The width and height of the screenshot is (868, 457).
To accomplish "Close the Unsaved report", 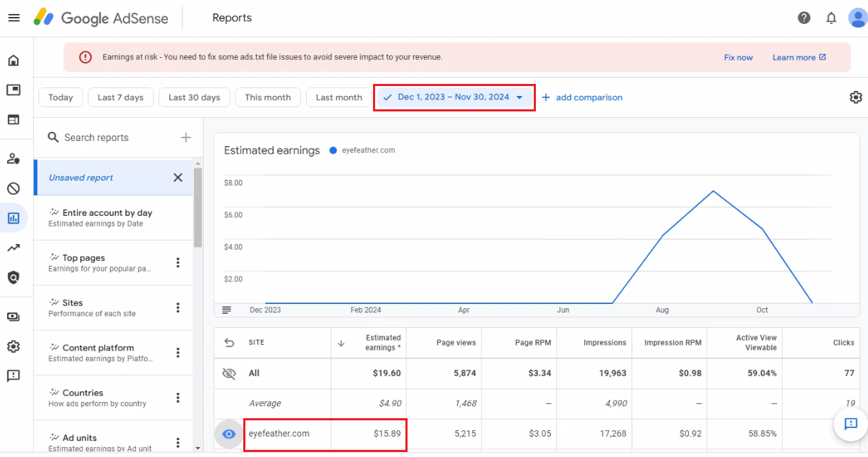I will (178, 178).
